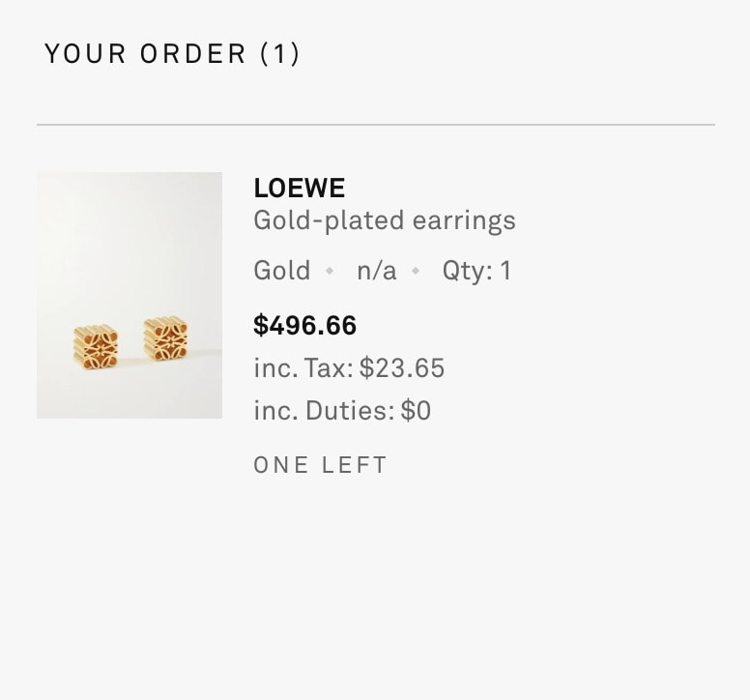The width and height of the screenshot is (750, 700).
Task: Click the n/a size label
Action: pos(376,271)
